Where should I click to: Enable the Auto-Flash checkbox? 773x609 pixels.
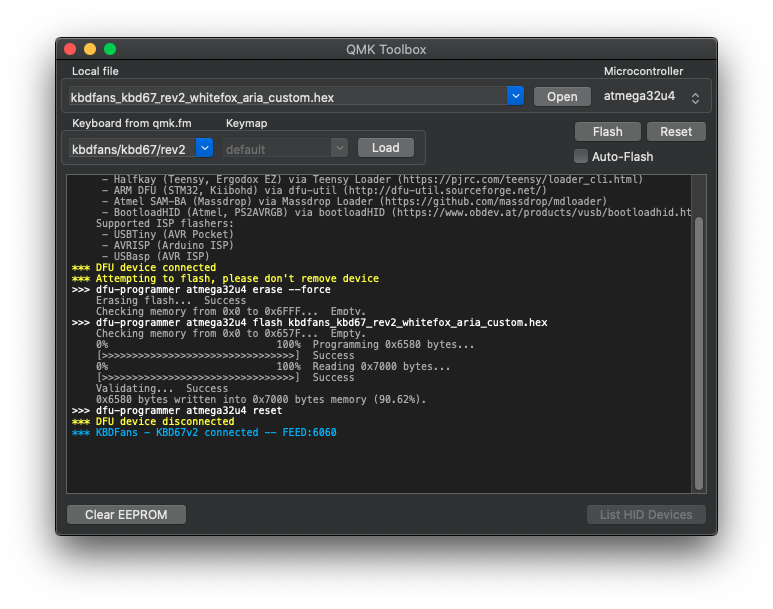point(581,156)
